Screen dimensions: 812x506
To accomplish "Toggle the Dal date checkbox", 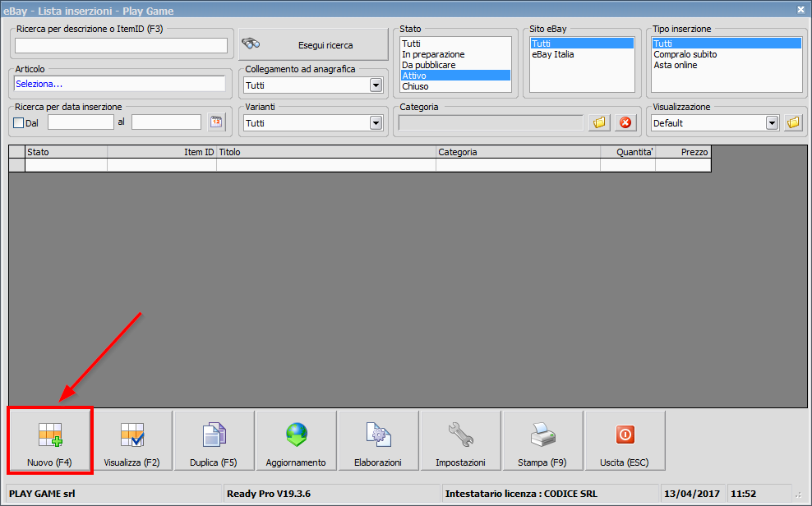I will coord(19,122).
